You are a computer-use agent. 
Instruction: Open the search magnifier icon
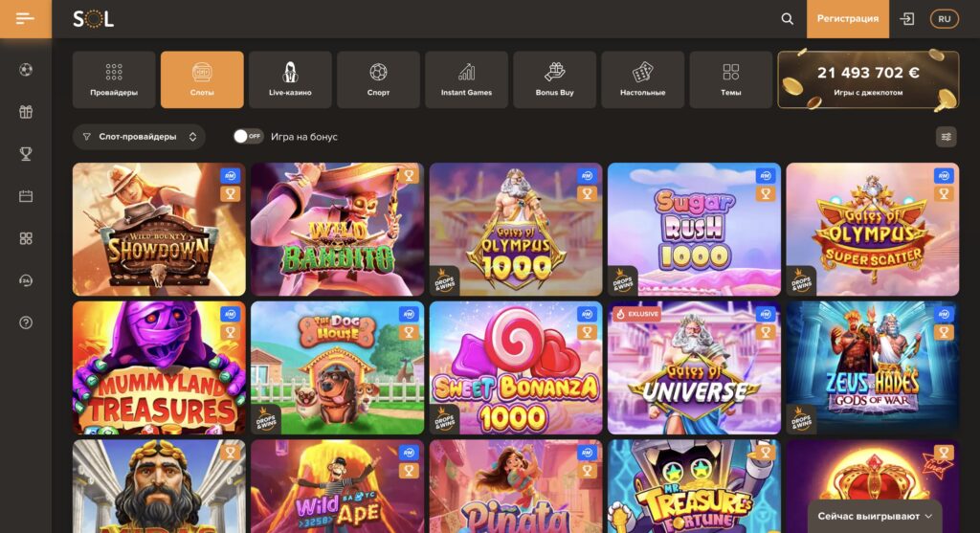pos(788,19)
